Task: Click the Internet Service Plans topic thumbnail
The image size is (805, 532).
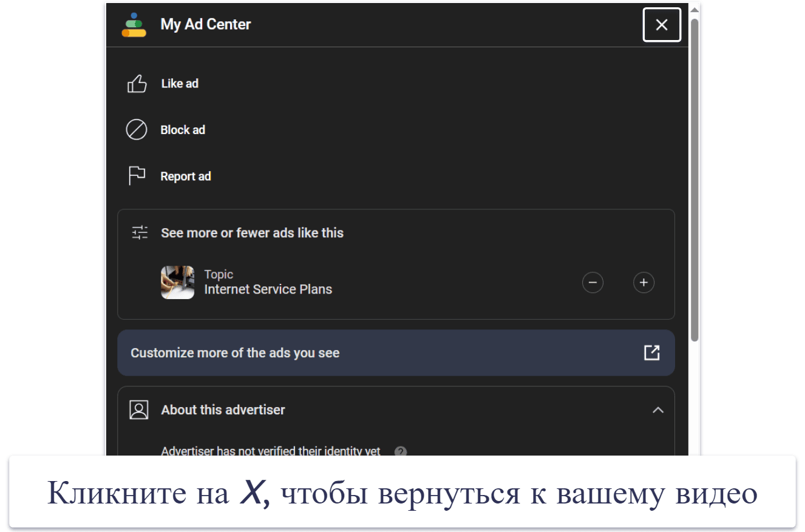Action: tap(177, 282)
